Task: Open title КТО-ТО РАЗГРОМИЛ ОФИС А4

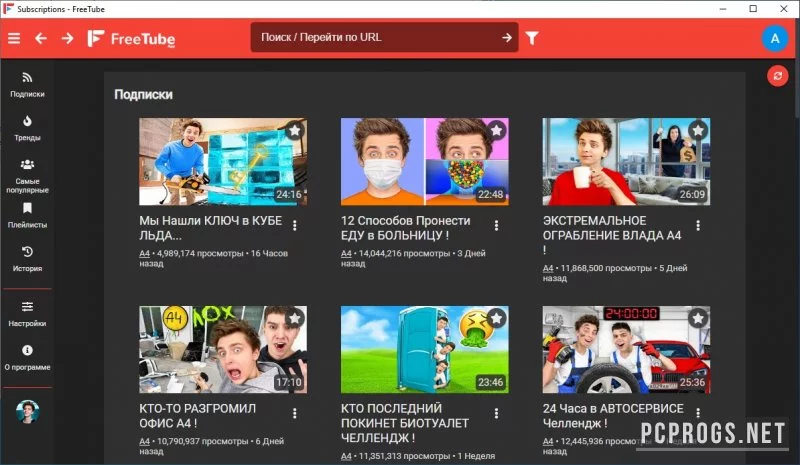Action: [x=197, y=415]
